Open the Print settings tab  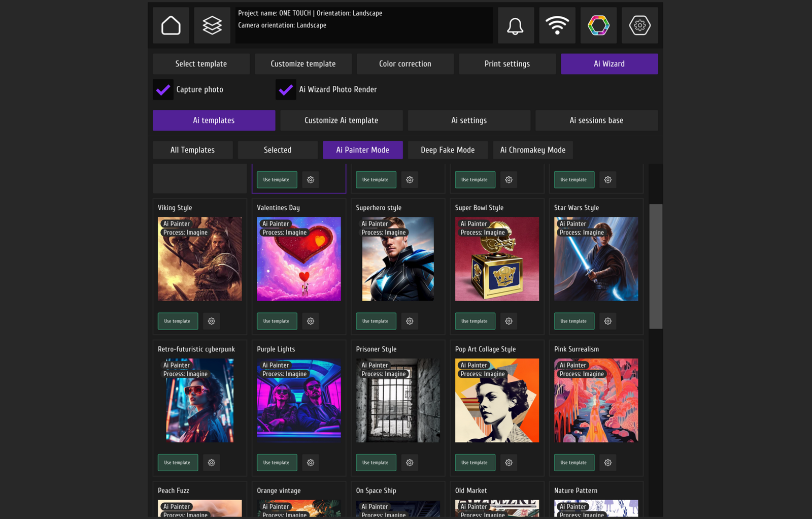(x=507, y=64)
